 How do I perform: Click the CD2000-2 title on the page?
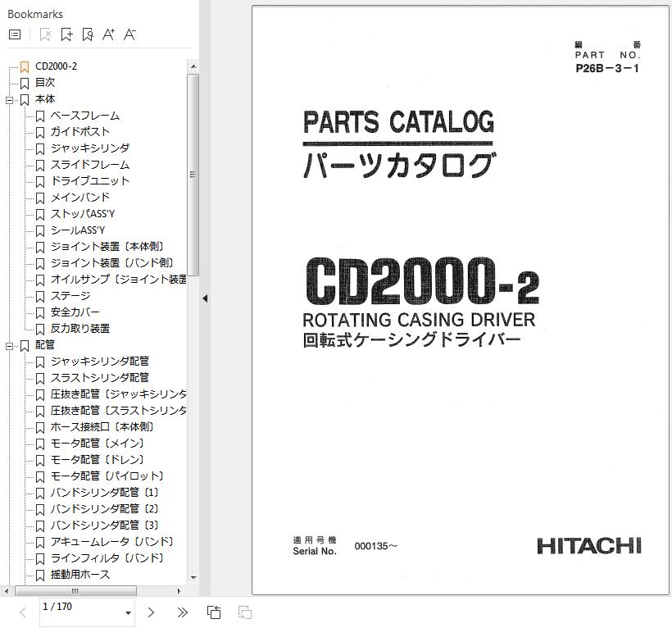click(x=423, y=282)
